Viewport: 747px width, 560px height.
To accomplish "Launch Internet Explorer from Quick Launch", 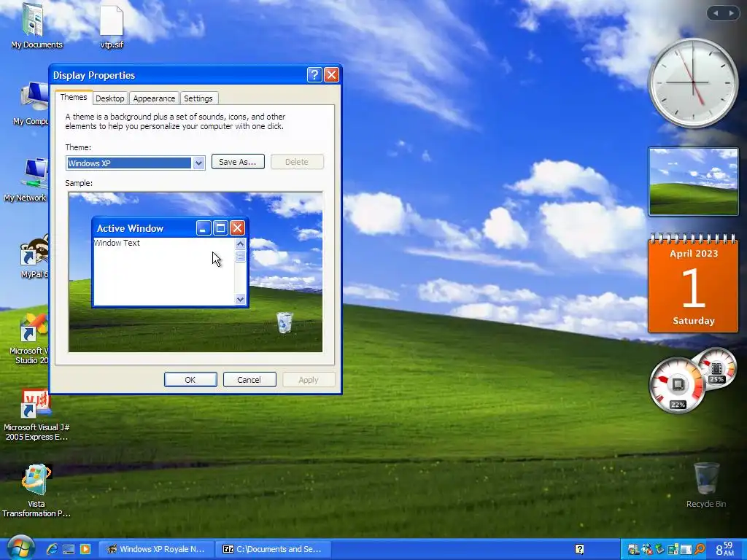I will tap(52, 549).
